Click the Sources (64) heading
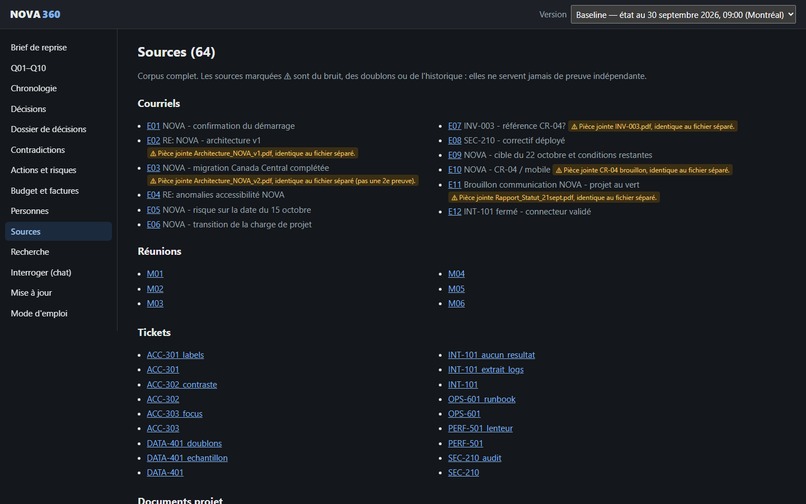This screenshot has width=806, height=504. (x=176, y=52)
